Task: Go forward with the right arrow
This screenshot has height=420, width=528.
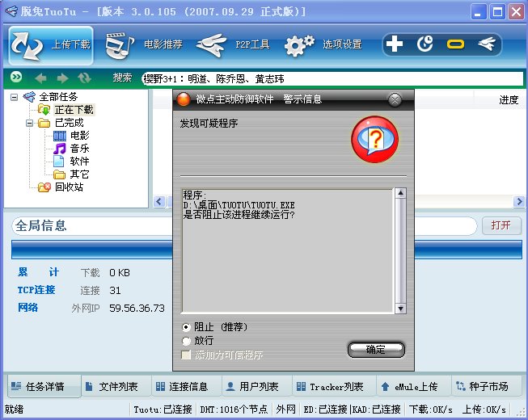Action: 62,78
